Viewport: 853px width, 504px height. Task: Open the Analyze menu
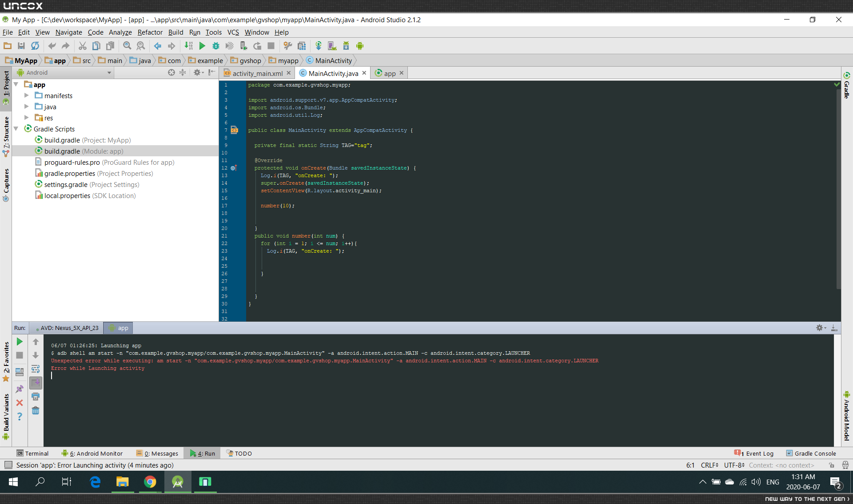tap(120, 32)
